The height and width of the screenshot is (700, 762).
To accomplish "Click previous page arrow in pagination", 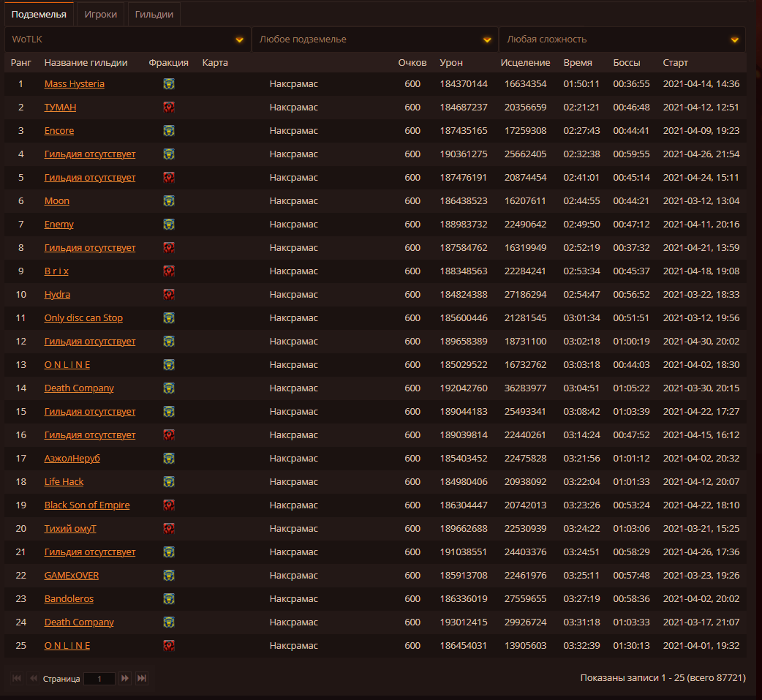I will (33, 679).
